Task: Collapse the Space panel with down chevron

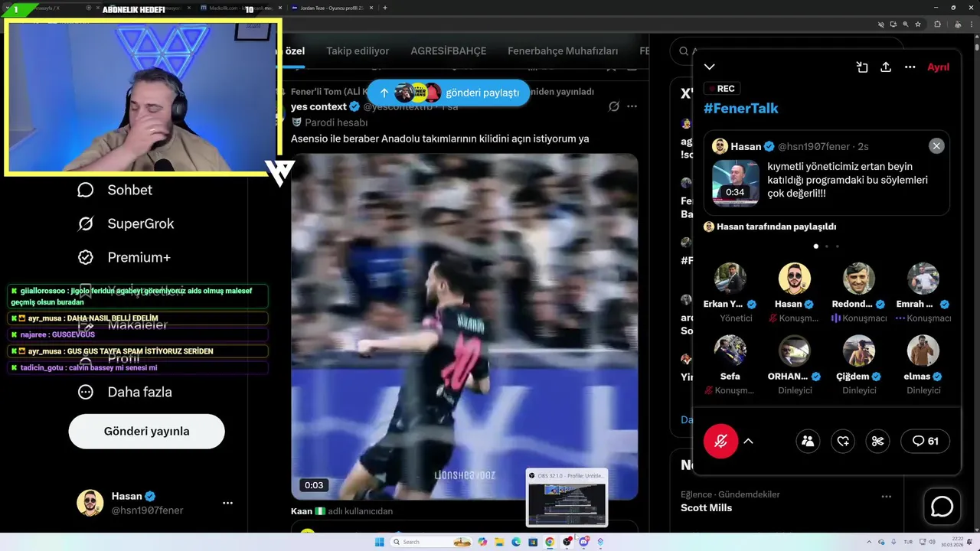Action: pos(710,67)
